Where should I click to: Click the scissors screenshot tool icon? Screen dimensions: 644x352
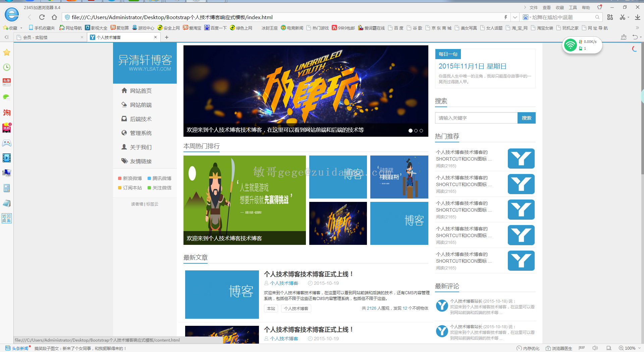pos(623,17)
